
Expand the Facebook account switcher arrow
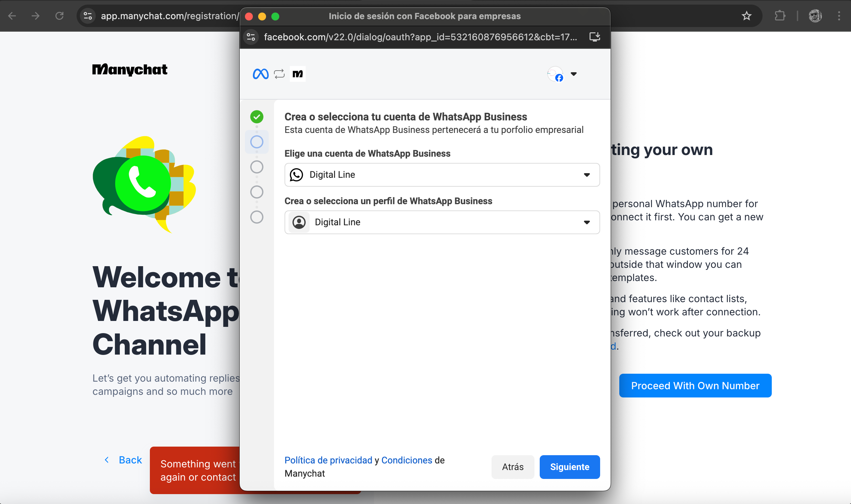click(x=574, y=74)
